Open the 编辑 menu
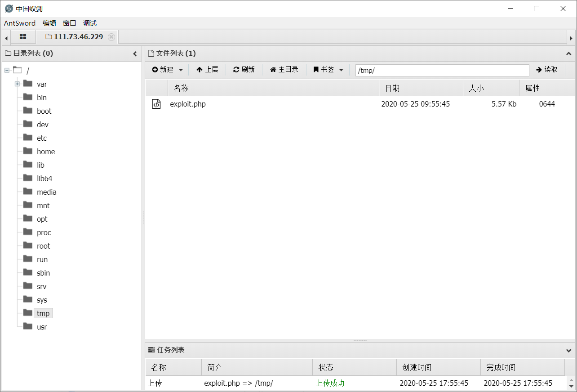The image size is (577, 392). coord(49,23)
